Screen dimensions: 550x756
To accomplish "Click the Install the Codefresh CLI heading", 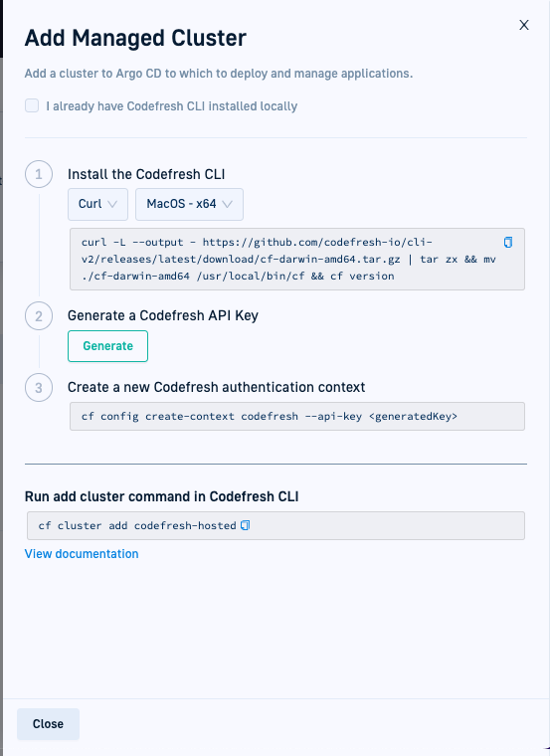I will [146, 174].
